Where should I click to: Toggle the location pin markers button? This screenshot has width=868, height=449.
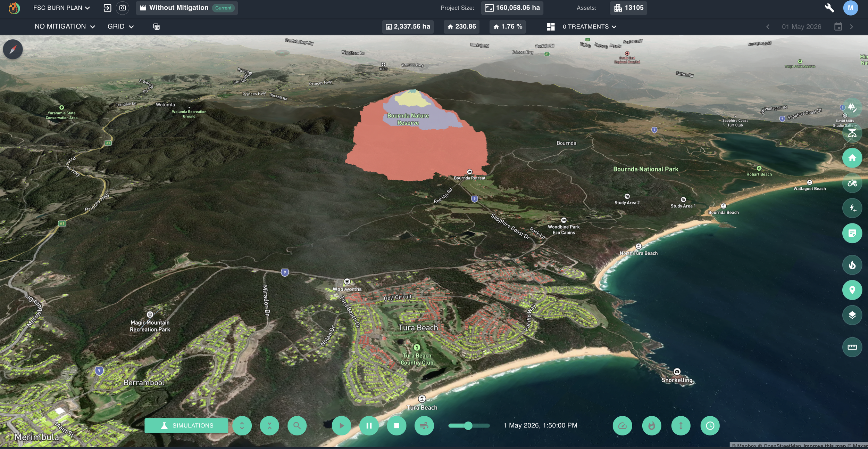[852, 290]
